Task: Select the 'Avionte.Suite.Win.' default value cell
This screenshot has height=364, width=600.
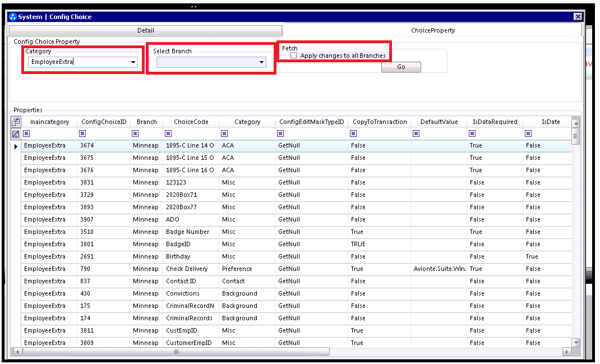Action: click(x=439, y=269)
